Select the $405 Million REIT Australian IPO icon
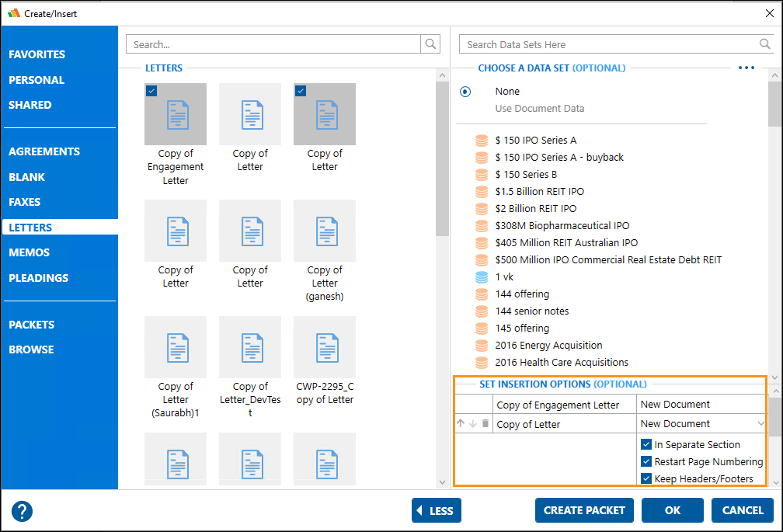Image resolution: width=783 pixels, height=532 pixels. tap(482, 242)
